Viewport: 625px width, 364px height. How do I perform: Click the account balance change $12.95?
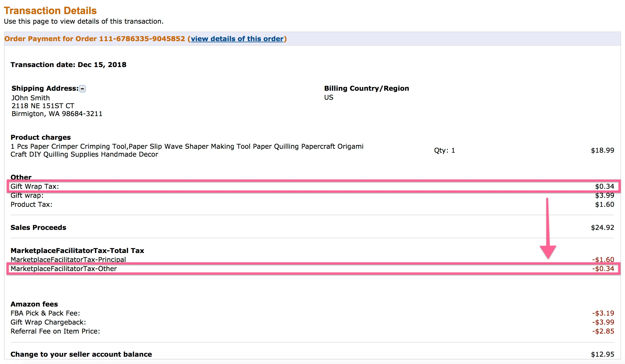tap(602, 354)
